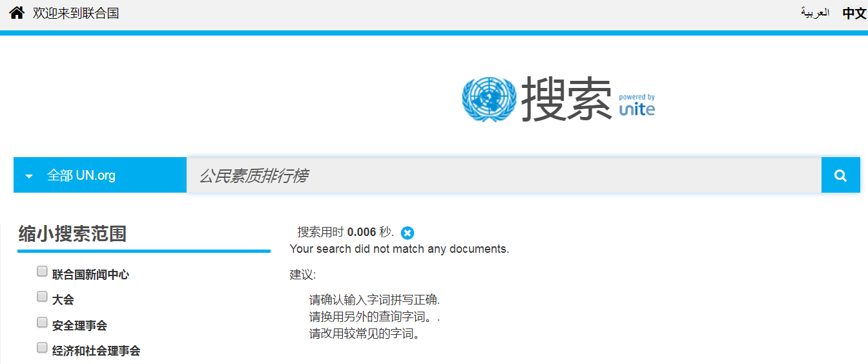Click the 建议: label

(303, 275)
